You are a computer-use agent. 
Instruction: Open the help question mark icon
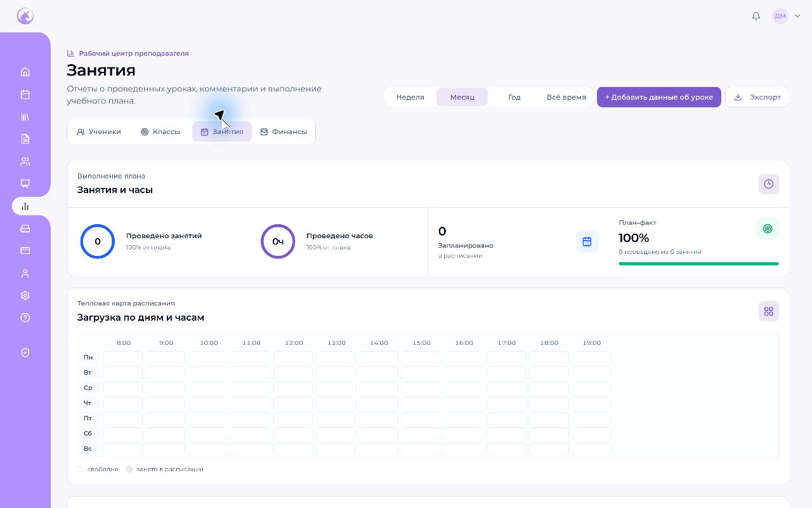tap(25, 317)
